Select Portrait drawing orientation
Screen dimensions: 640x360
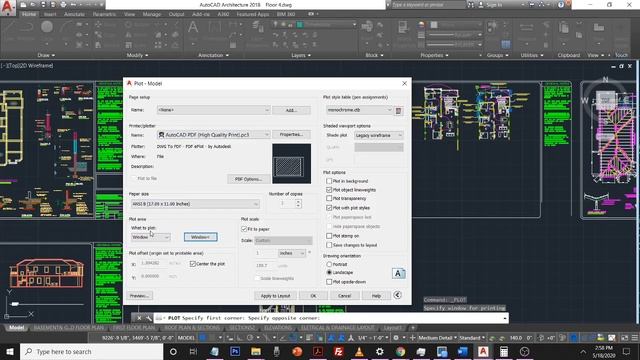(x=329, y=264)
